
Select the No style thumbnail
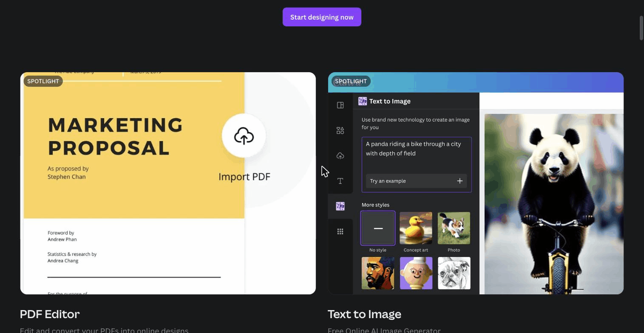[x=378, y=228]
